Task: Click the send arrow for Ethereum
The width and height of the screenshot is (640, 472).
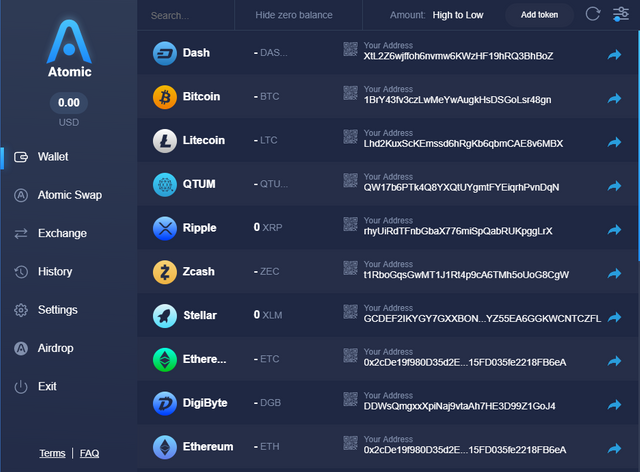Action: pyautogui.click(x=614, y=449)
